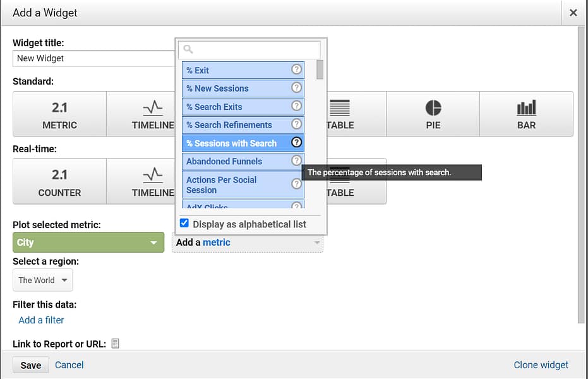Click Add a filter
This screenshot has height=379, width=588.
pos(40,320)
